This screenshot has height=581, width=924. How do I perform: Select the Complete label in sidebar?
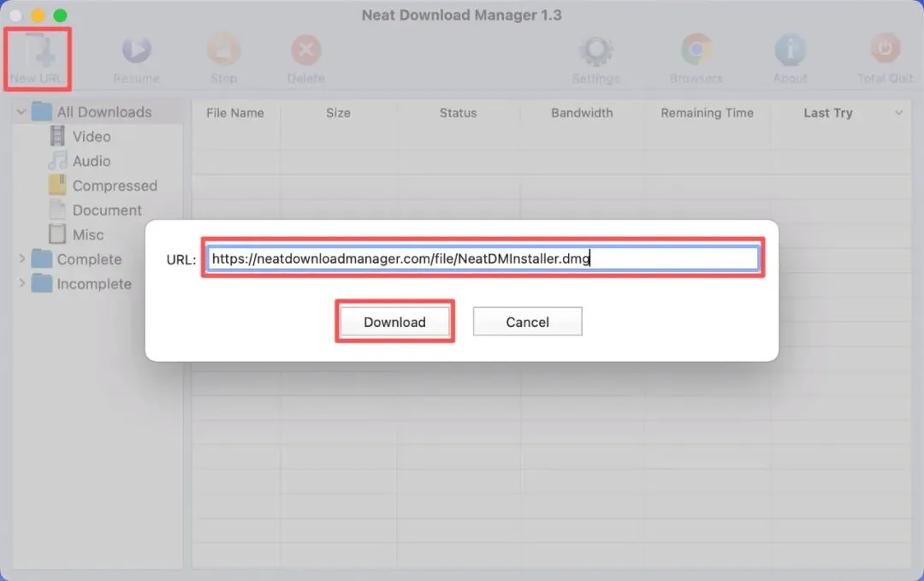pos(89,259)
